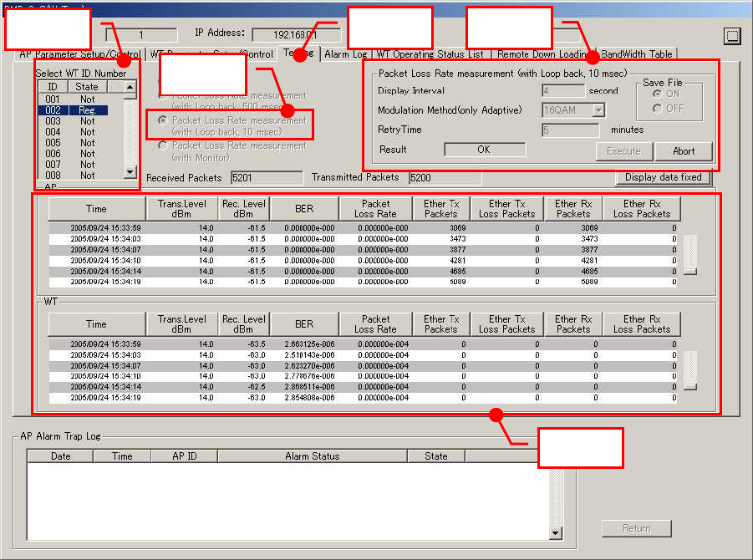The image size is (753, 560).
Task: Pick WT ID 004 from the list
Action: (73, 132)
